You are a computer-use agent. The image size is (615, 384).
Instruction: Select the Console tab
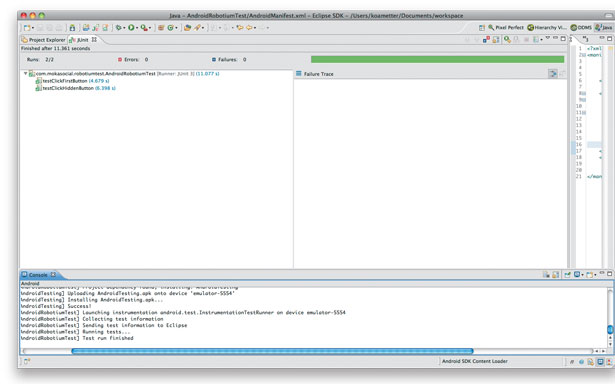point(35,275)
